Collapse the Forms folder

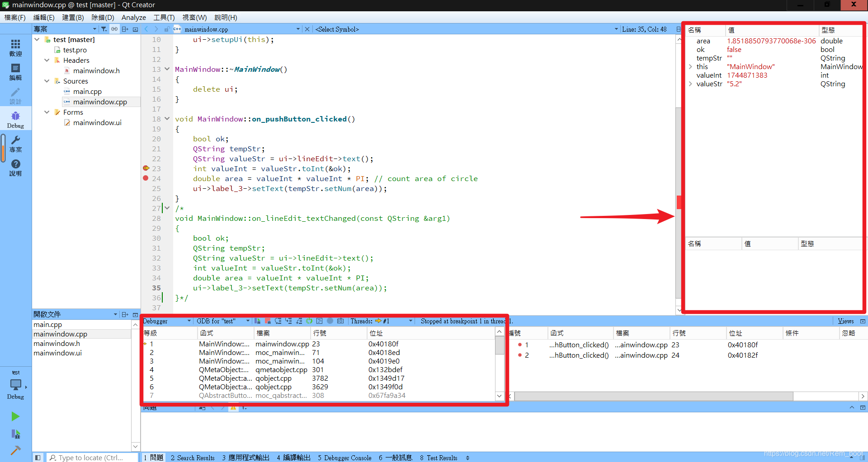pos(47,112)
